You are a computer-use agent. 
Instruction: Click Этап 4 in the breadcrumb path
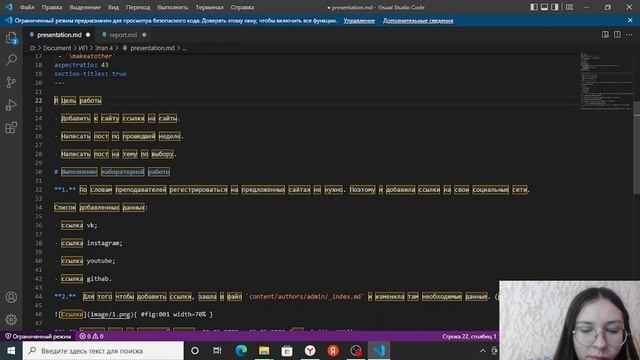click(x=104, y=48)
